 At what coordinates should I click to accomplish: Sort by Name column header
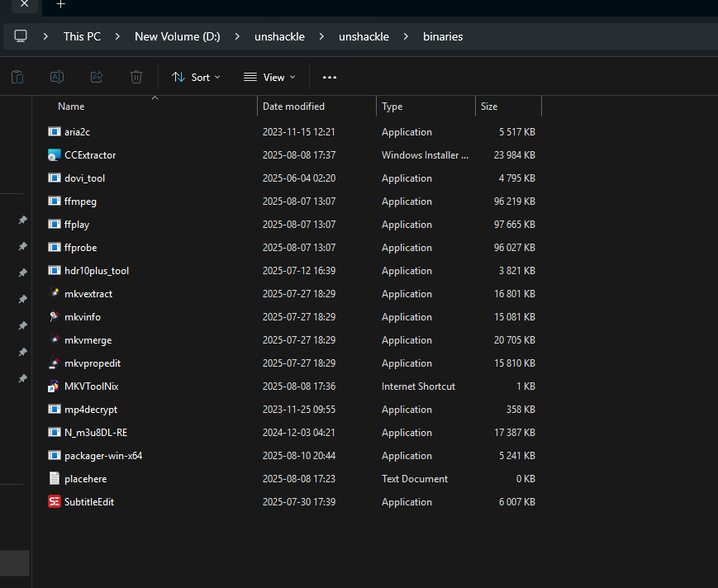[71, 107]
